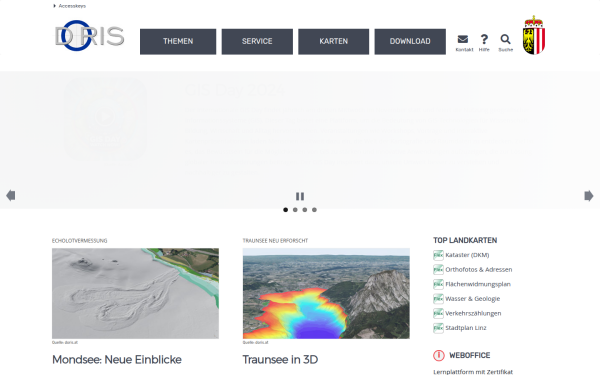Click the map icon beside Verkehrszählungen
Viewport: 600px width, 375px height.
point(438,313)
